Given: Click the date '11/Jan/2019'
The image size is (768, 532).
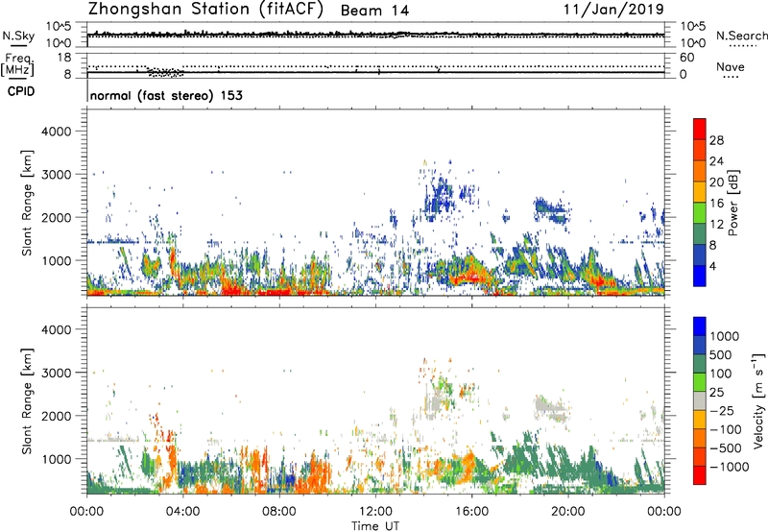Looking at the screenshot, I should [613, 10].
